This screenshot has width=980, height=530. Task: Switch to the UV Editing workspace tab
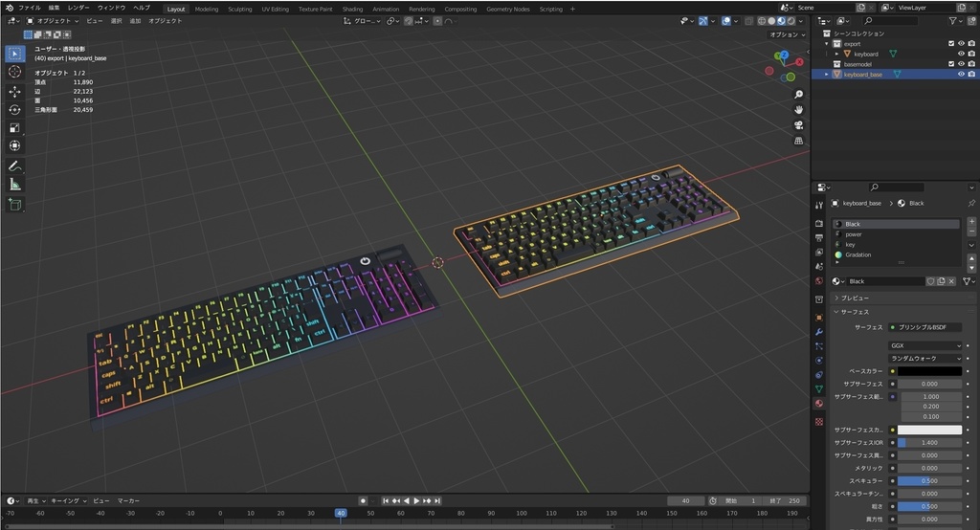pyautogui.click(x=275, y=9)
